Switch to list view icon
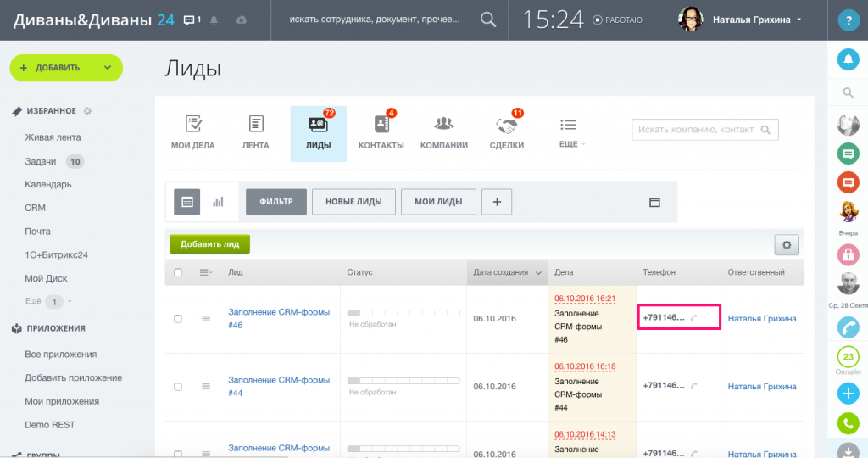This screenshot has width=868, height=458. click(x=187, y=202)
